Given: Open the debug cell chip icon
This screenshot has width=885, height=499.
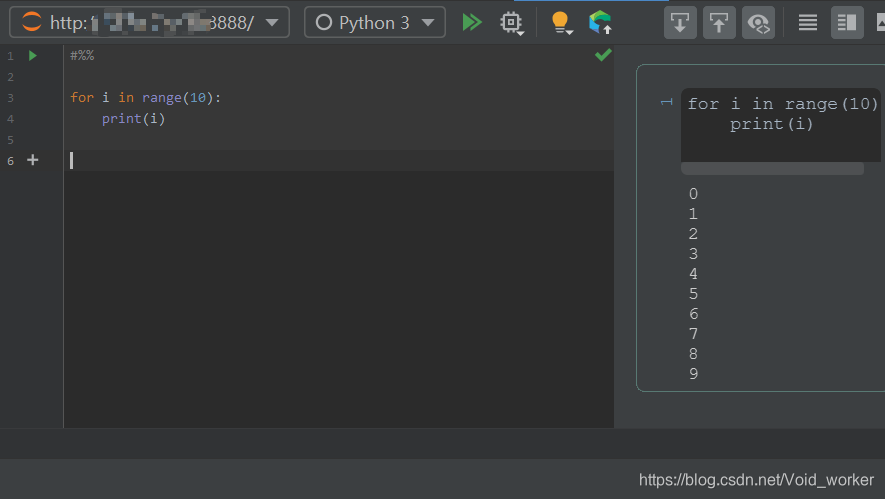Looking at the screenshot, I should click(x=511, y=23).
